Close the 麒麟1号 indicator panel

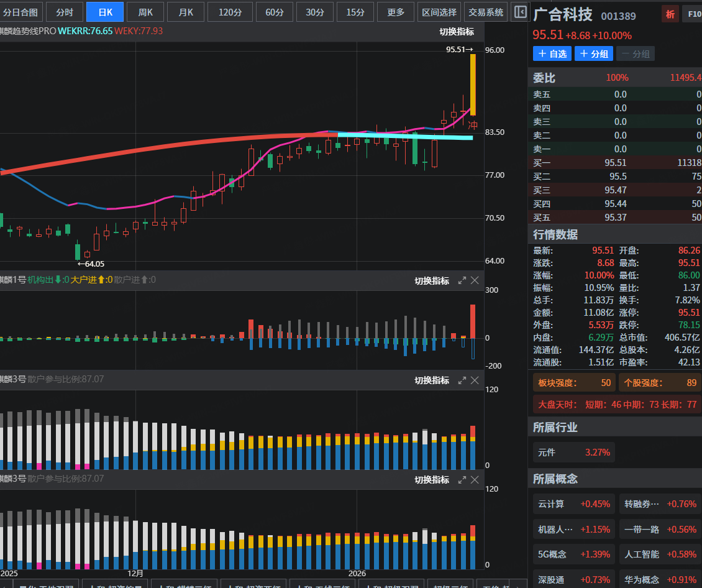point(475,281)
